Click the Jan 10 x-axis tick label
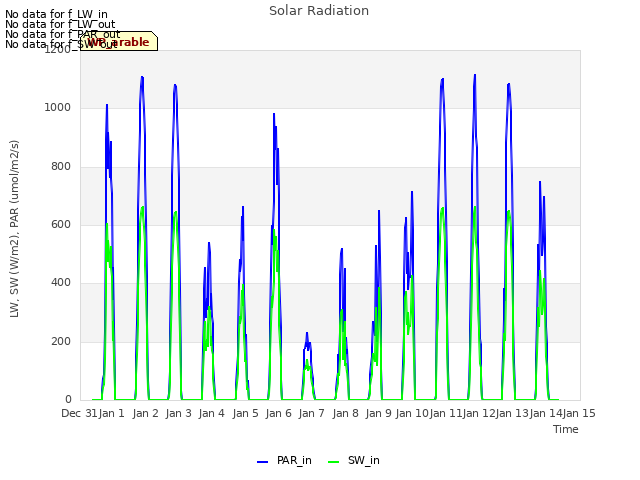Viewport: 640px width, 480px height. pos(412,413)
